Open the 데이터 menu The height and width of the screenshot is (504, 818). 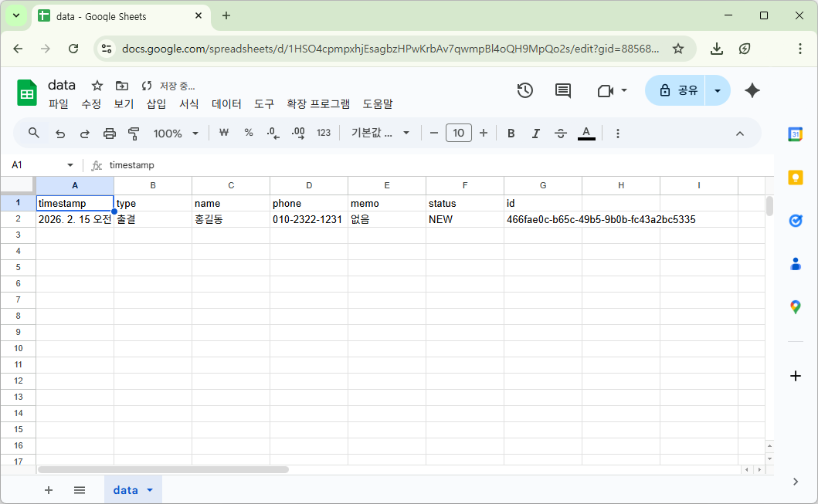pyautogui.click(x=226, y=104)
